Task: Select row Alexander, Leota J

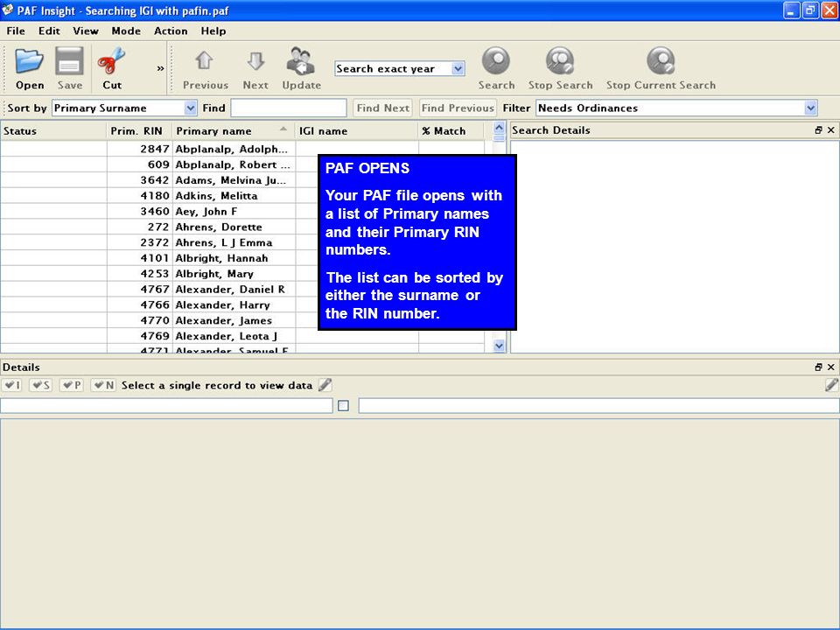Action: pos(242,336)
